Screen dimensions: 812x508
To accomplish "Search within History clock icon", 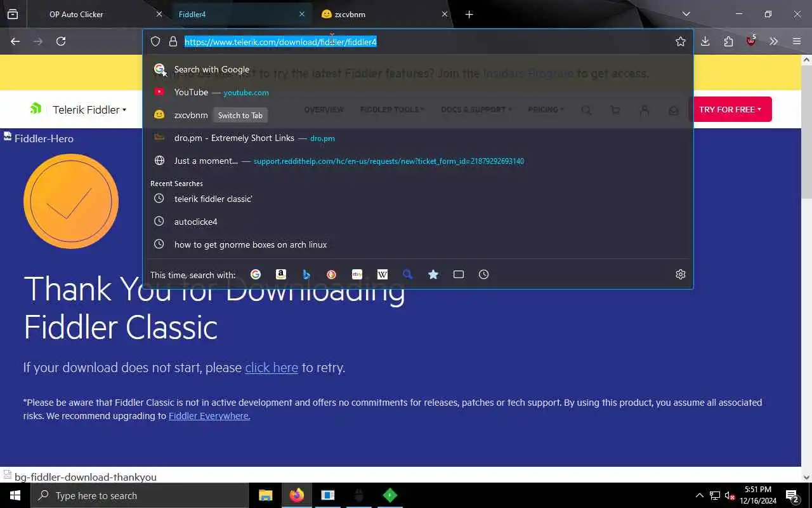I will 484,274.
